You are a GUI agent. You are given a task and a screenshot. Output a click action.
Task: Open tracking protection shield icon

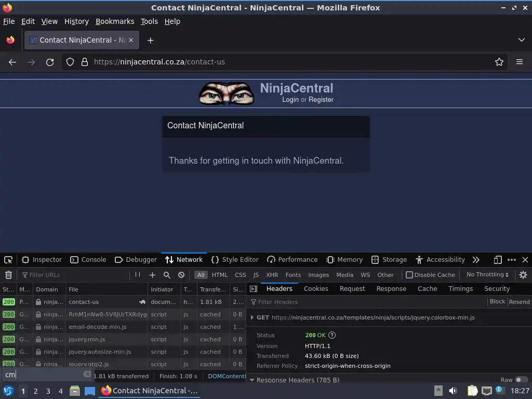coord(70,62)
